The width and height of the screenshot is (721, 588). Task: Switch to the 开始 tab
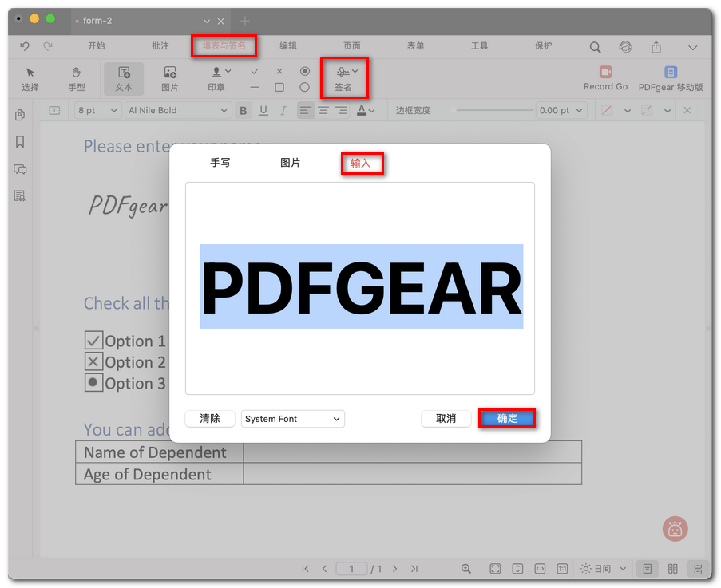click(x=97, y=46)
